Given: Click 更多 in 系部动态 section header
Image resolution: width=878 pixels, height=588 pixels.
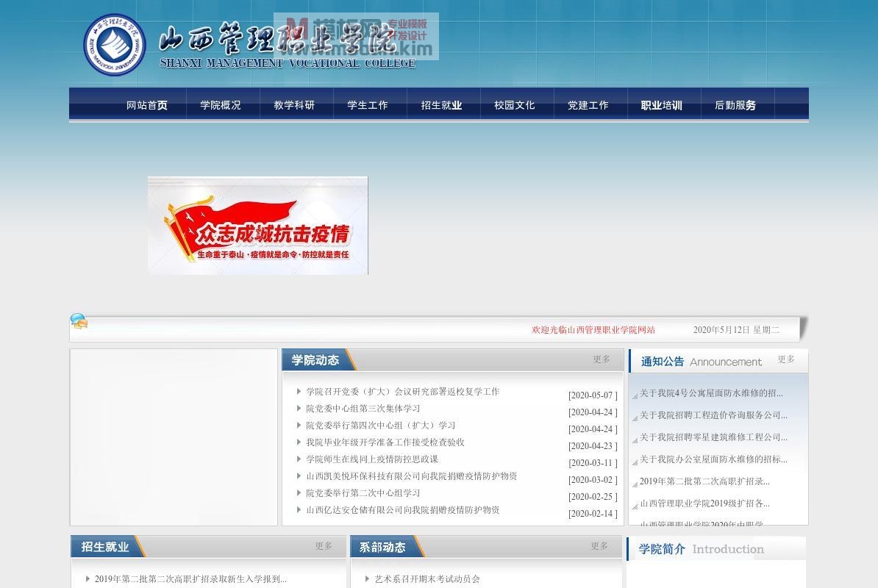Looking at the screenshot, I should 599,545.
